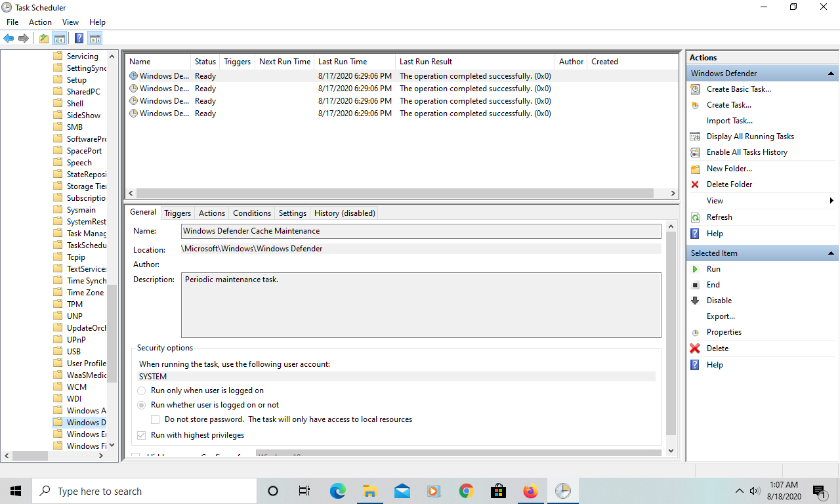This screenshot has height=504, width=840.
Task: Click Display All Running Tasks icon
Action: [695, 136]
